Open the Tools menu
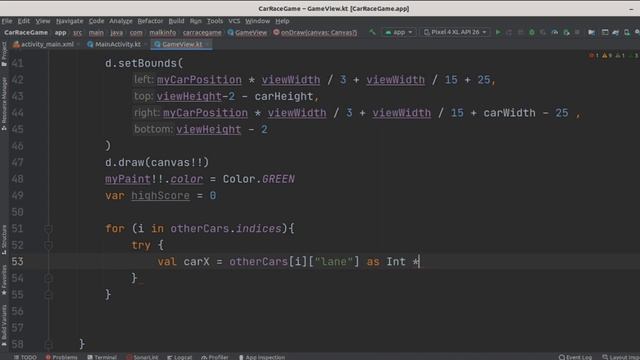640x360 pixels. coord(215,21)
